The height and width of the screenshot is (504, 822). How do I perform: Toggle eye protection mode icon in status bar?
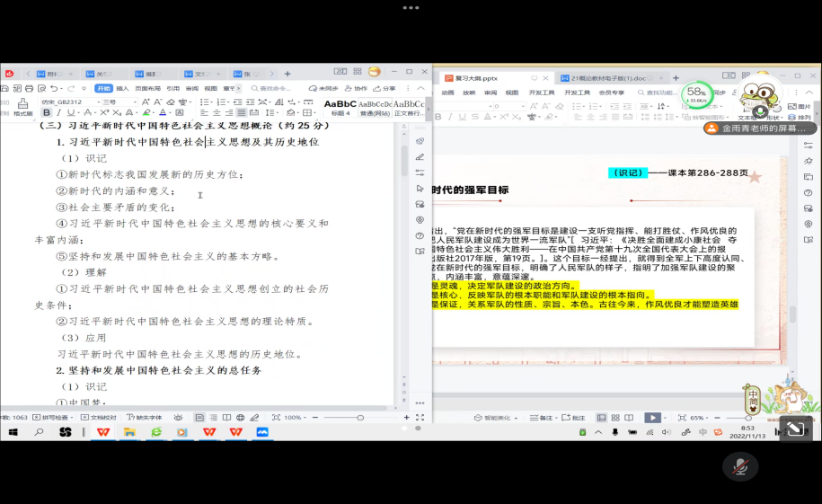[x=178, y=418]
